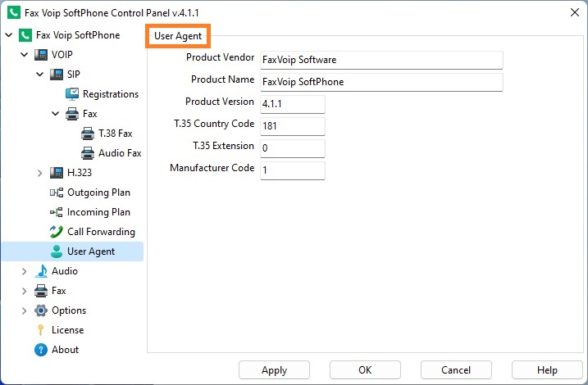Screen dimensions: 588x385
Task: Expand the top-level Fax tree node
Action: tap(24, 291)
